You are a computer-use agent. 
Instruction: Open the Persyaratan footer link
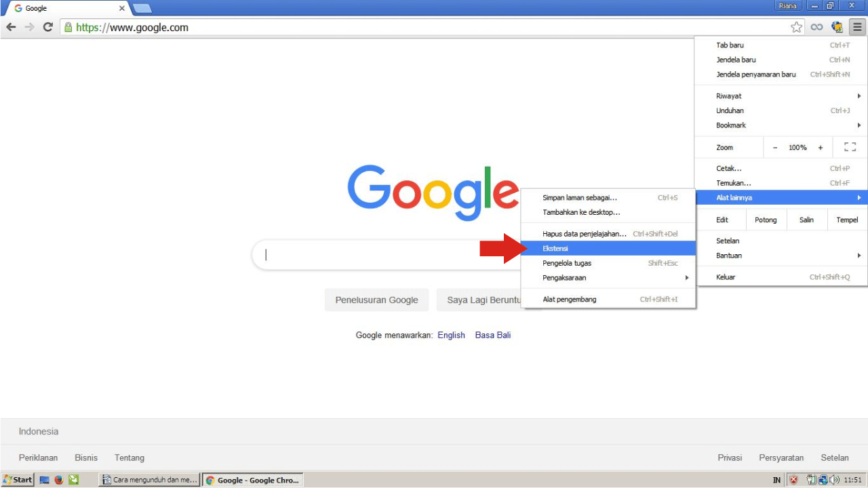781,457
